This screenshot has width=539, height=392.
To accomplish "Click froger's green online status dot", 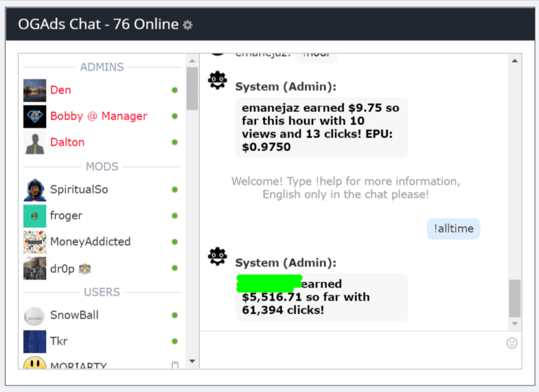I will [174, 216].
